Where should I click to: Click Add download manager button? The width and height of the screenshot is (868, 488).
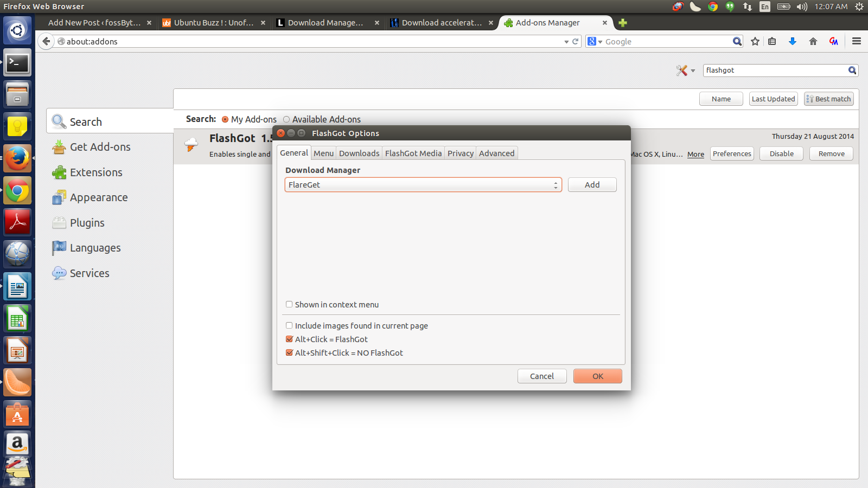[592, 185]
